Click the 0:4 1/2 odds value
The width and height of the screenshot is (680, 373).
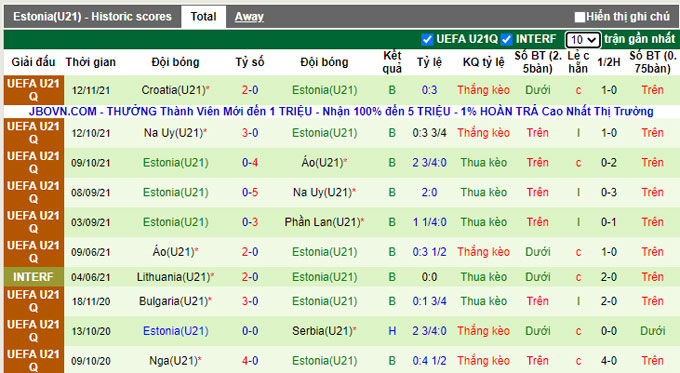coord(429,360)
